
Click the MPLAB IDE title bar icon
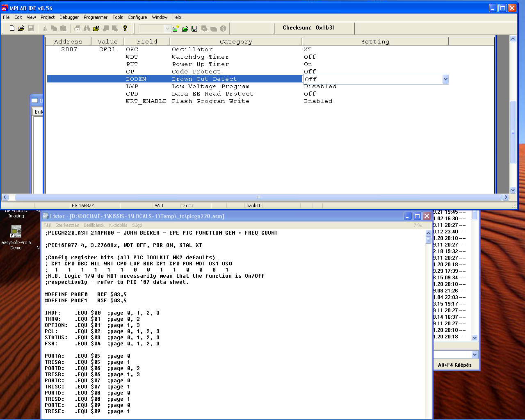(5, 8)
